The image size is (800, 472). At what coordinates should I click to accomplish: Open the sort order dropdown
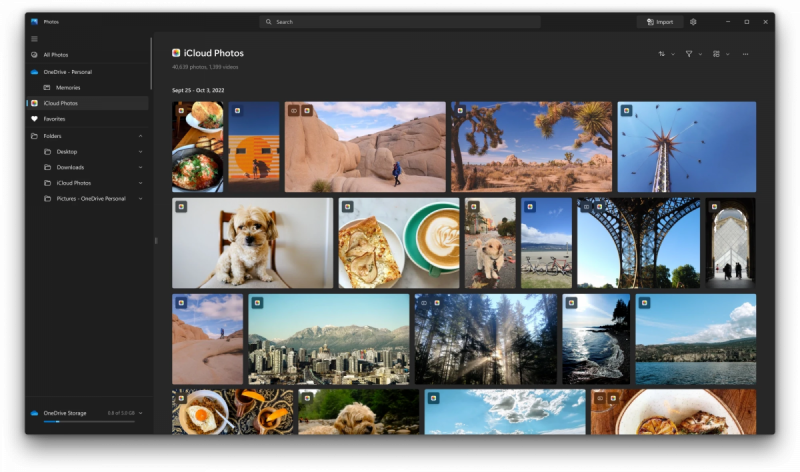tap(666, 54)
